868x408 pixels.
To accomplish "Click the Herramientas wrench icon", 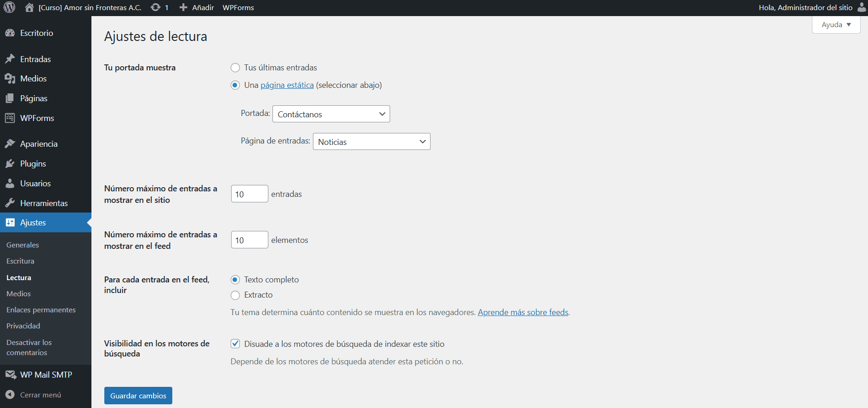I will (10, 203).
